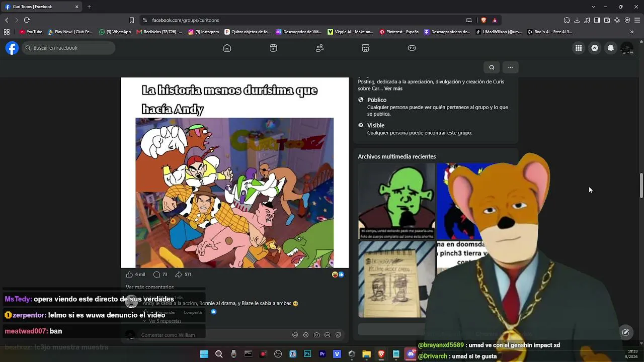
Task: Toggle the browser sidebar panel
Action: [x=597, y=20]
